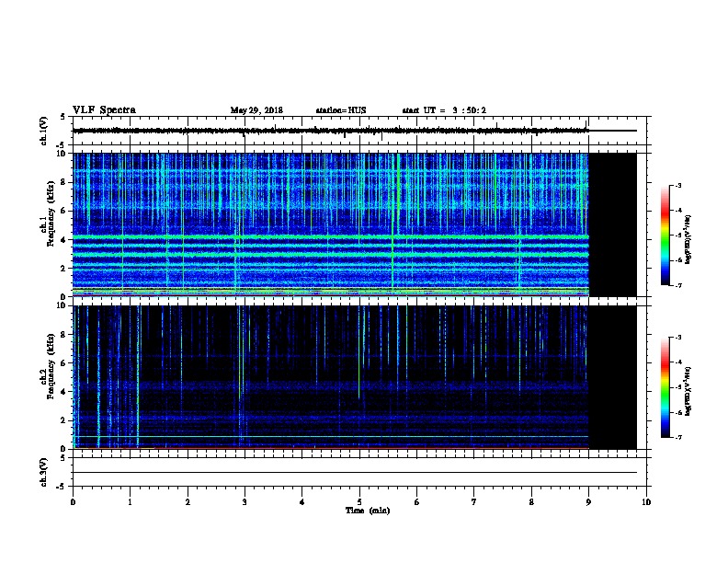Click time axis tick label "8"
The width and height of the screenshot is (728, 563).
pyautogui.click(x=531, y=502)
